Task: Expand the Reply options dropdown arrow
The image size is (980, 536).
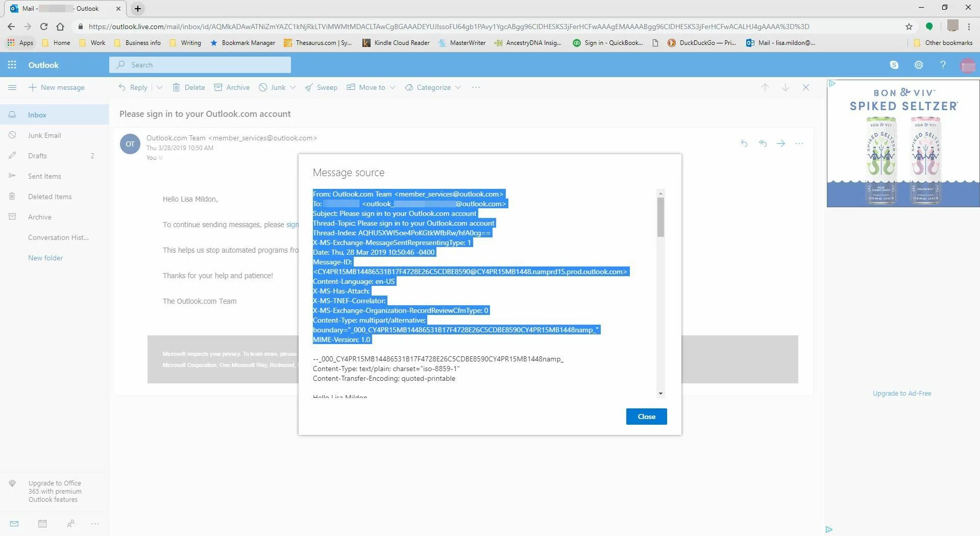Action: pyautogui.click(x=160, y=87)
